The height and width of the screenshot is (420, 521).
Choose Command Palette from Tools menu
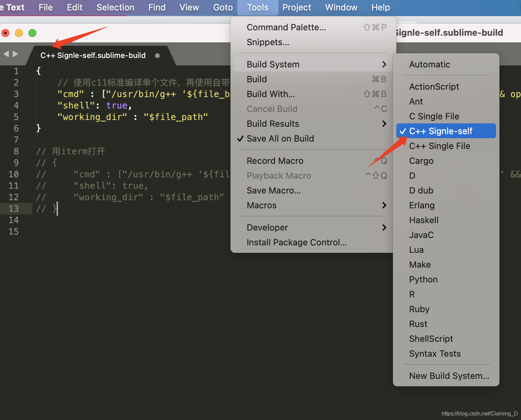[313, 27]
